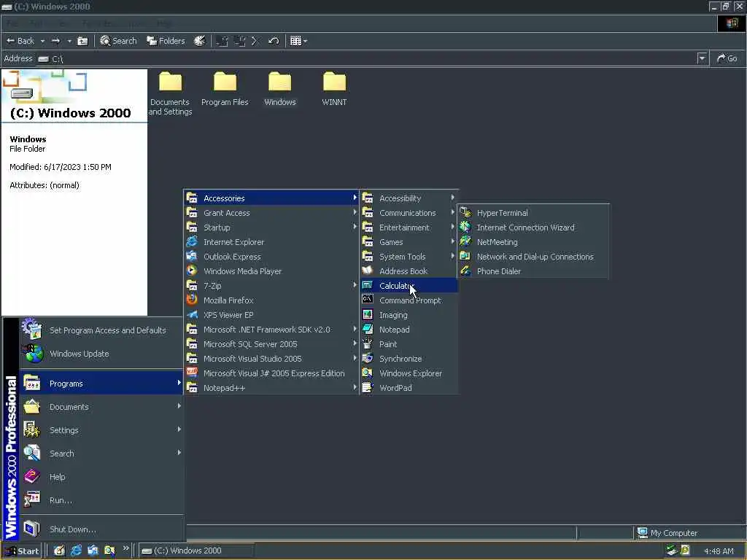This screenshot has width=747, height=560.
Task: Click inside the Address field showing C:\
Action: [x=367, y=58]
